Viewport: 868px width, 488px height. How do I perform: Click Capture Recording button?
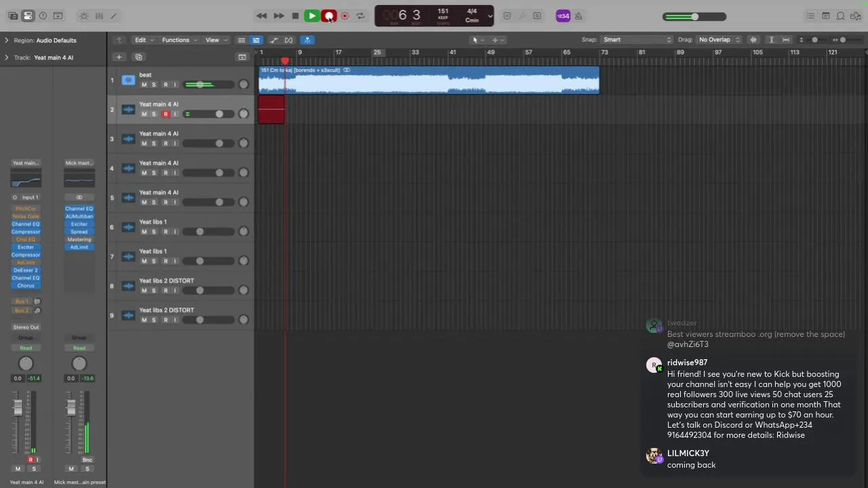[344, 16]
